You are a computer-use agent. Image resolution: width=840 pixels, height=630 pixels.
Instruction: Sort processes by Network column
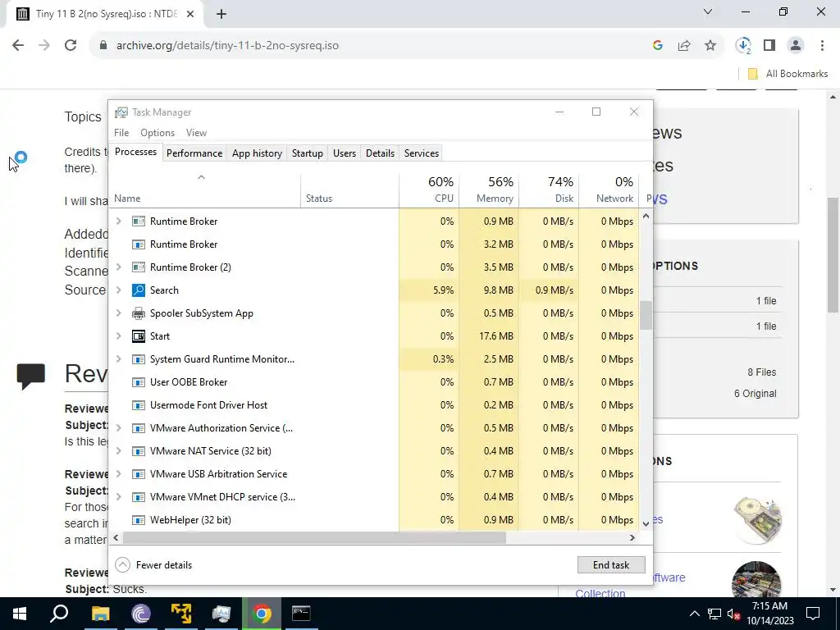609,190
